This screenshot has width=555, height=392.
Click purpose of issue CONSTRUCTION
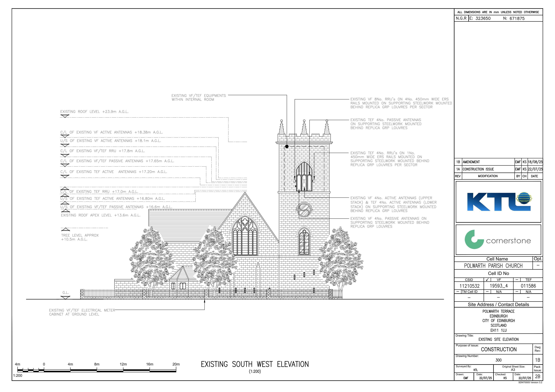point(499,349)
